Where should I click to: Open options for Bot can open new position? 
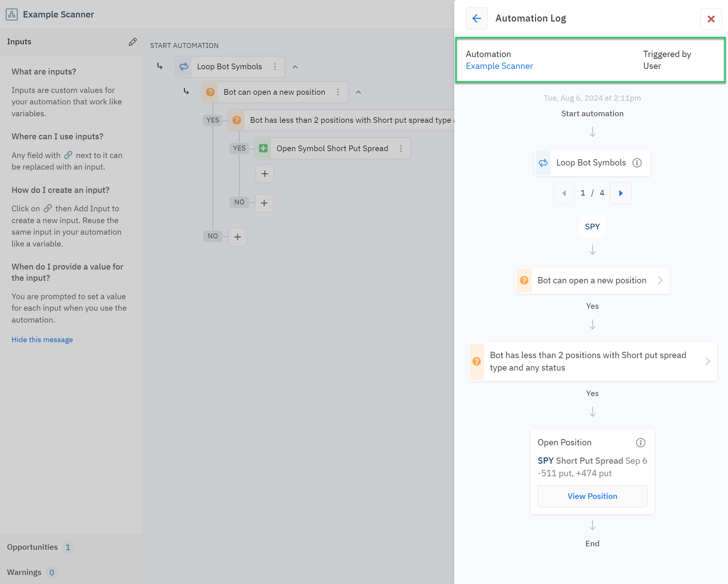[338, 92]
